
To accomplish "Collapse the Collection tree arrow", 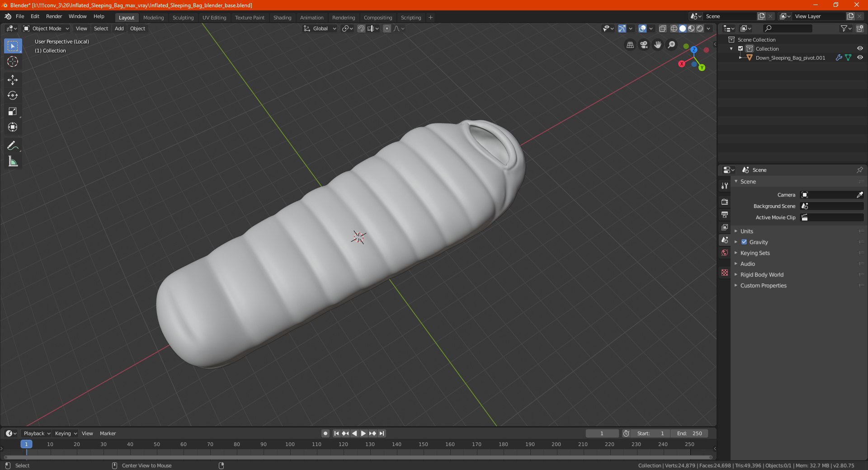I will click(x=731, y=49).
